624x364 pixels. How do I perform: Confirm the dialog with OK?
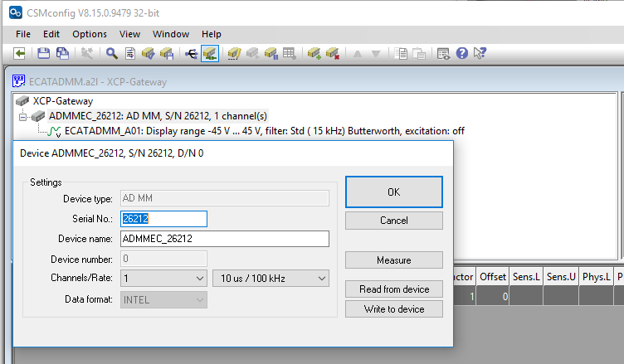coord(394,192)
